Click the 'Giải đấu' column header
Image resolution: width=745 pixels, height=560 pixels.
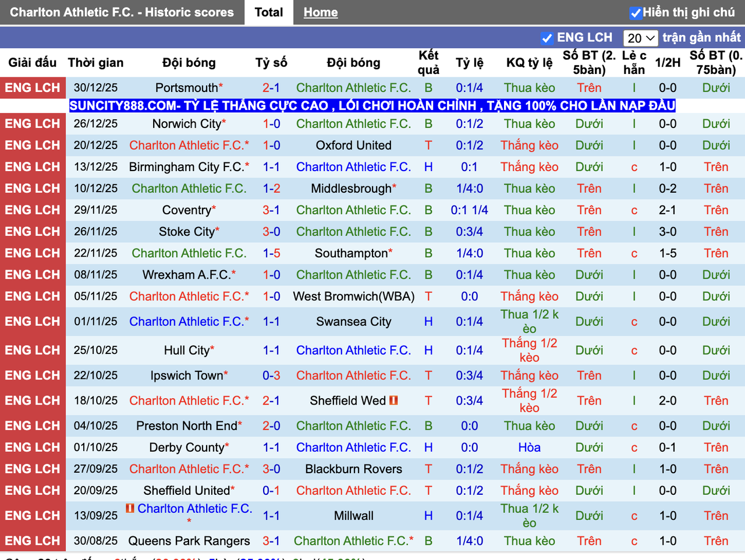33,63
